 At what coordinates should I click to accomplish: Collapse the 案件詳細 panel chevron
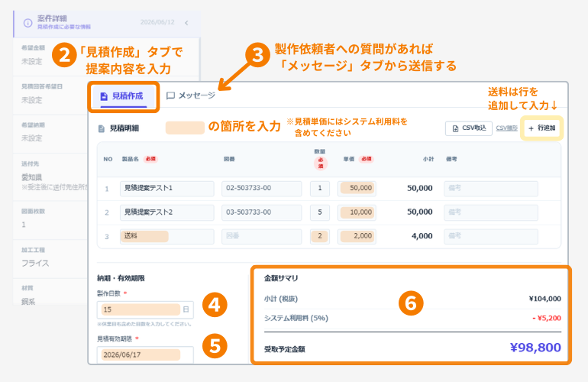pos(186,23)
